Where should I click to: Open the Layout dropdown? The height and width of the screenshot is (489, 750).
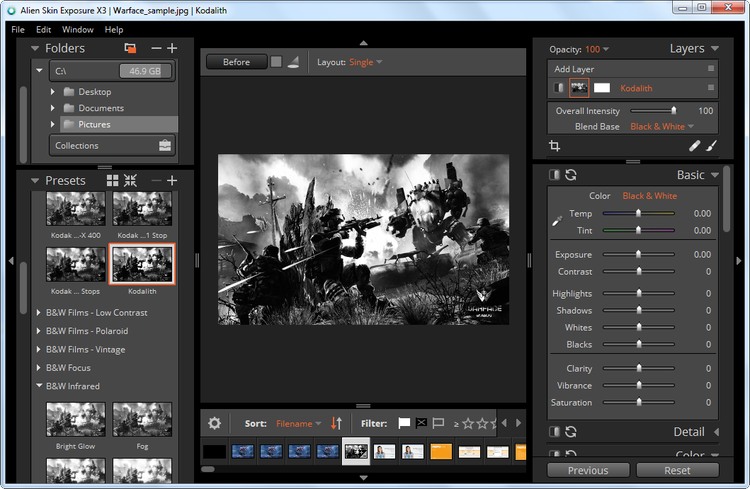pos(365,62)
